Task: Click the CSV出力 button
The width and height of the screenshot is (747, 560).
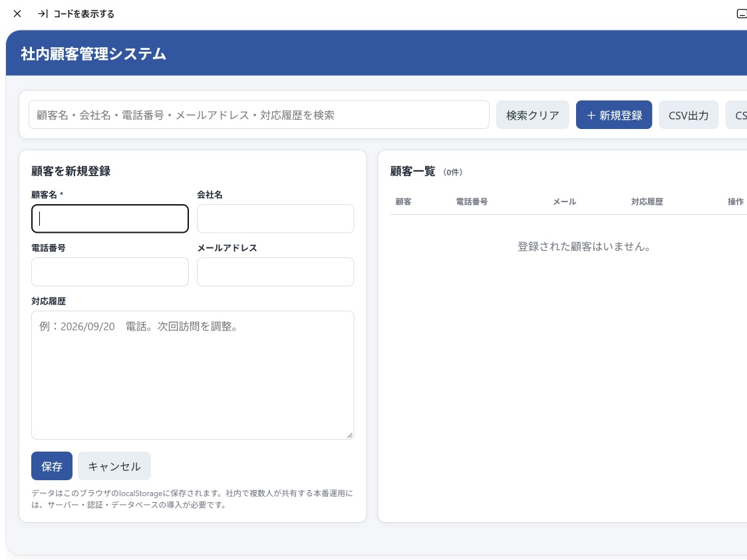Action: (x=688, y=115)
